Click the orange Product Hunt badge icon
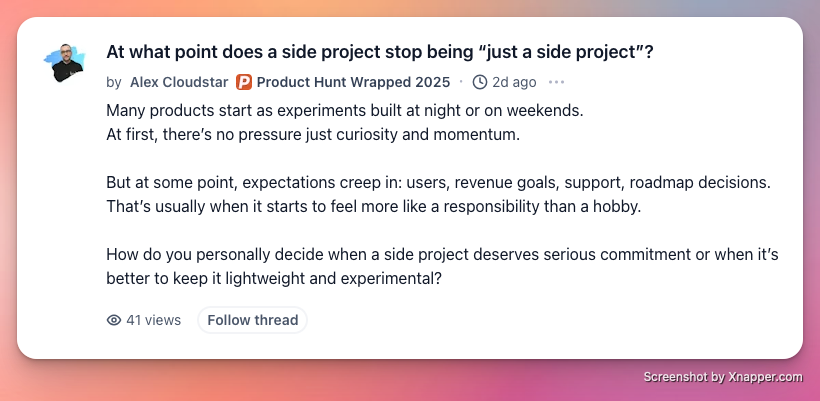 click(x=244, y=82)
